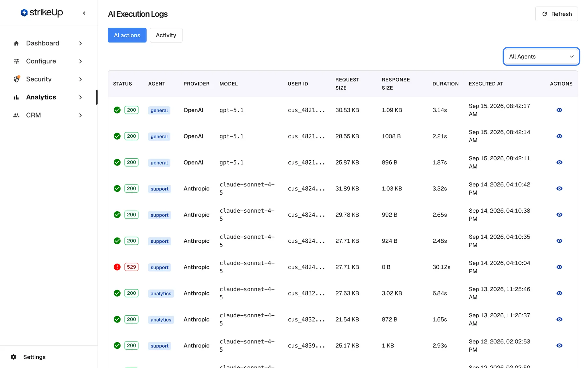The image size is (588, 368).
Task: View details of the 11:25:37 AM log
Action: pyautogui.click(x=559, y=319)
